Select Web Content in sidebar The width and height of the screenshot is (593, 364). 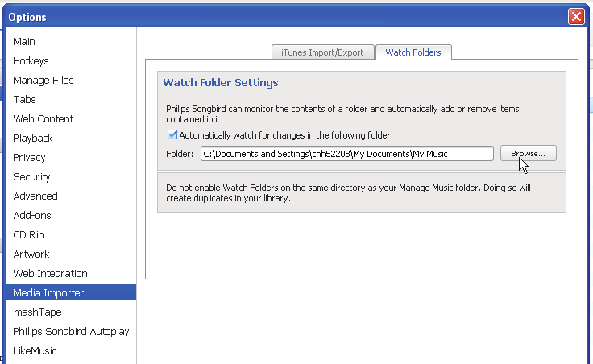tap(44, 118)
